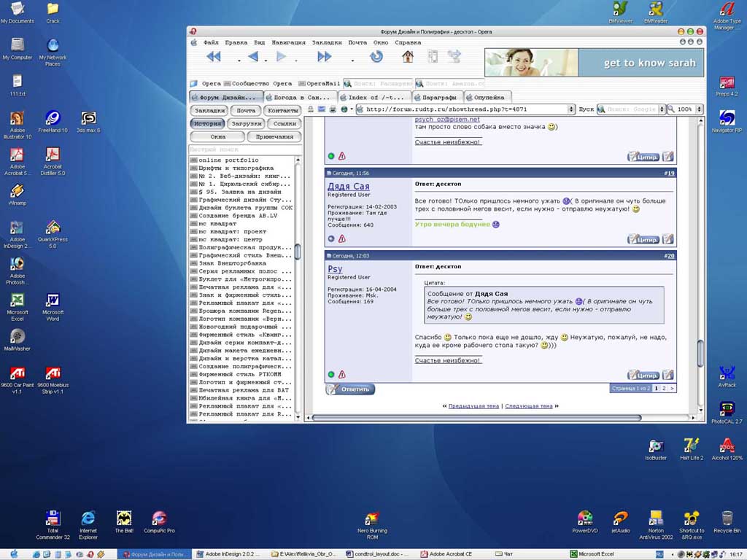Select history item online portfolio
747x560 pixels.
pyautogui.click(x=228, y=160)
